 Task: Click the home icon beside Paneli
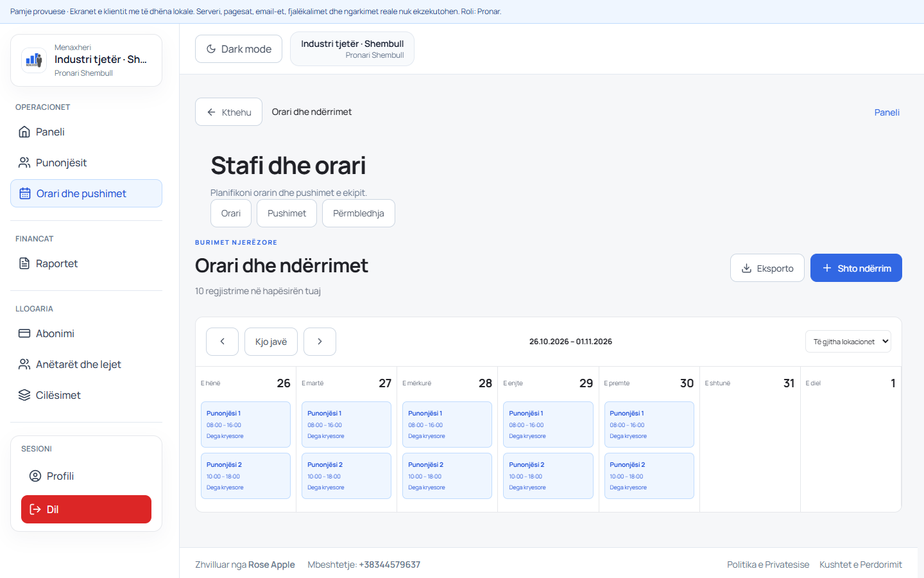24,132
